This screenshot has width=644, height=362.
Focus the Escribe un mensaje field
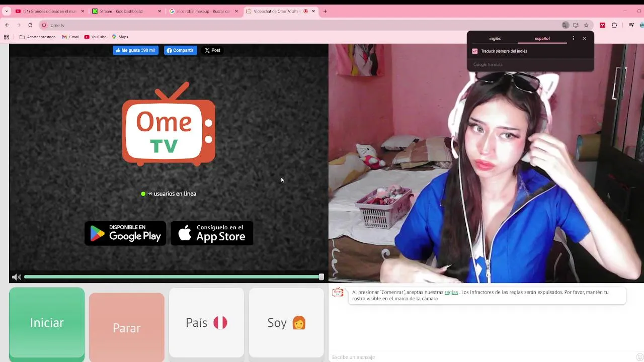[480, 357]
